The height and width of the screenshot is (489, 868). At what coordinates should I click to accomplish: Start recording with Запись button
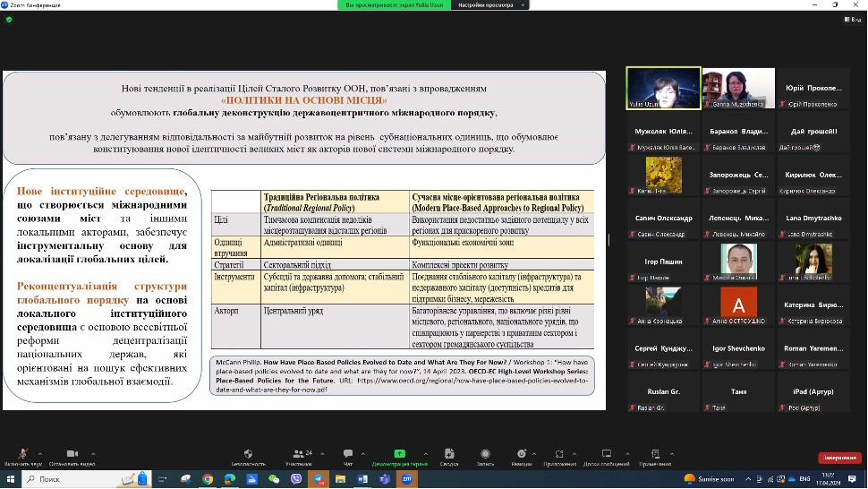(486, 454)
